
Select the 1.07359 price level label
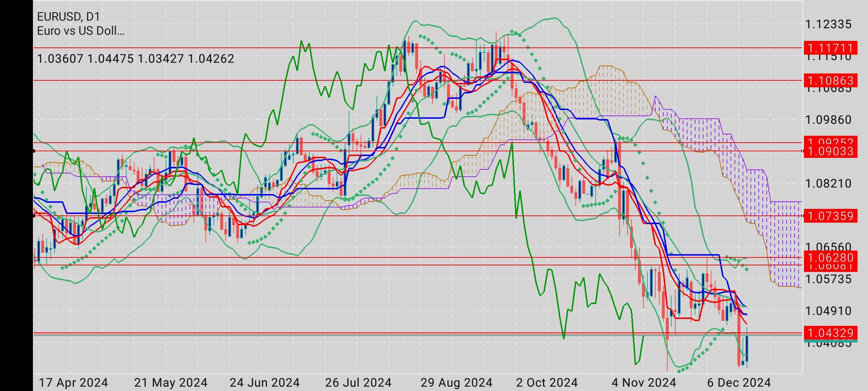pyautogui.click(x=830, y=216)
